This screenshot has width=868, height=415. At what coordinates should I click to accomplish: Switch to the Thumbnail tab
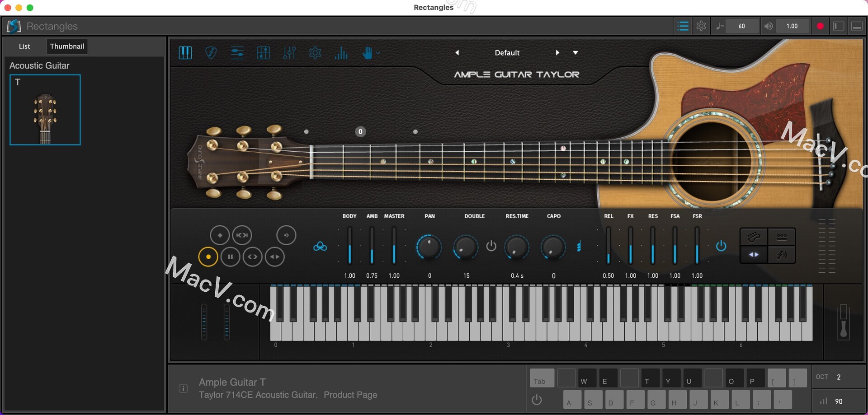67,46
